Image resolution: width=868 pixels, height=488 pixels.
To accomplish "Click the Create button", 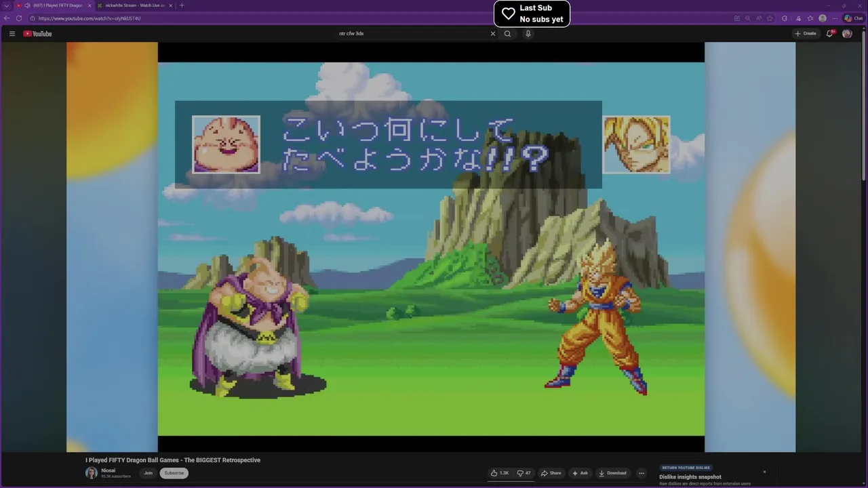I will point(806,33).
